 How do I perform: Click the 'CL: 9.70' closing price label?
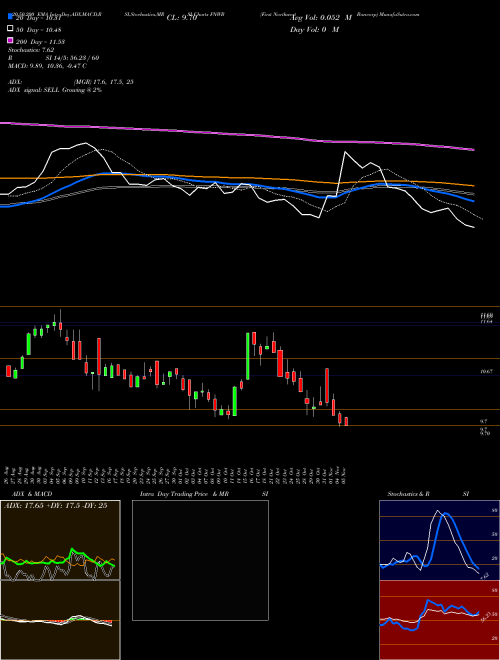point(182,18)
